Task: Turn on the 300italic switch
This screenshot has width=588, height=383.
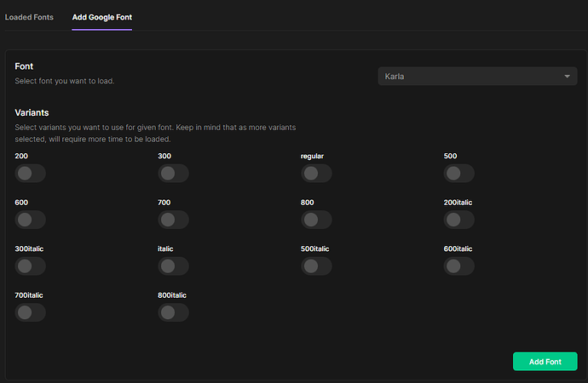Action: pyautogui.click(x=31, y=266)
